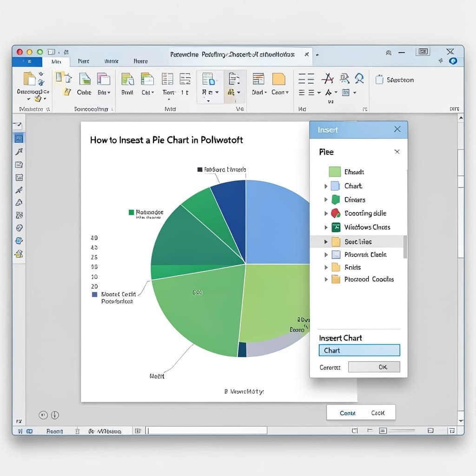This screenshot has width=476, height=476.
Task: Click the pink overlapping pages 'Bfıı' icon
Action: pyautogui.click(x=104, y=79)
